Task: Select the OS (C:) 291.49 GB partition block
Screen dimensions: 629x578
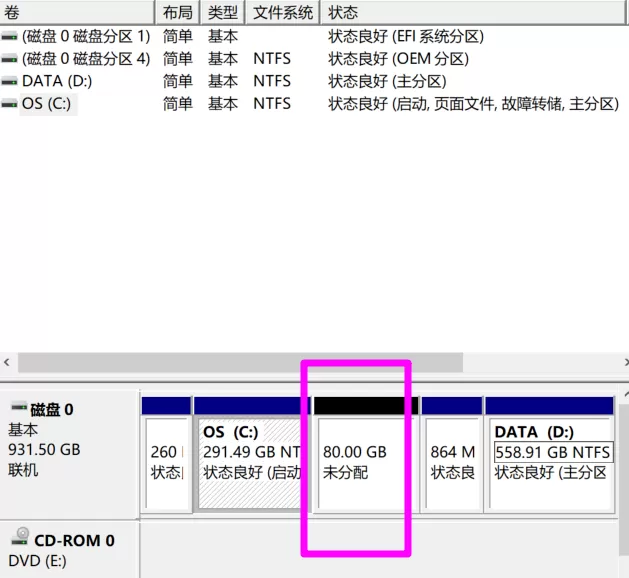Action: click(252, 455)
